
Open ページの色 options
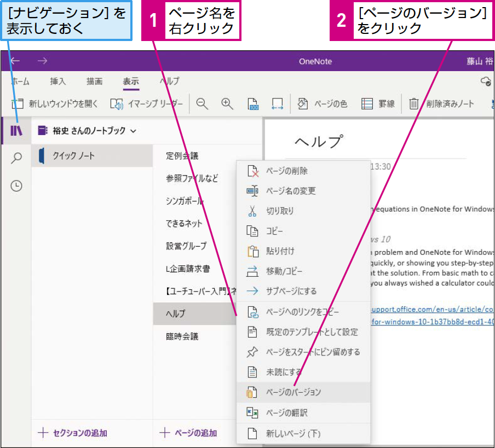coord(323,103)
